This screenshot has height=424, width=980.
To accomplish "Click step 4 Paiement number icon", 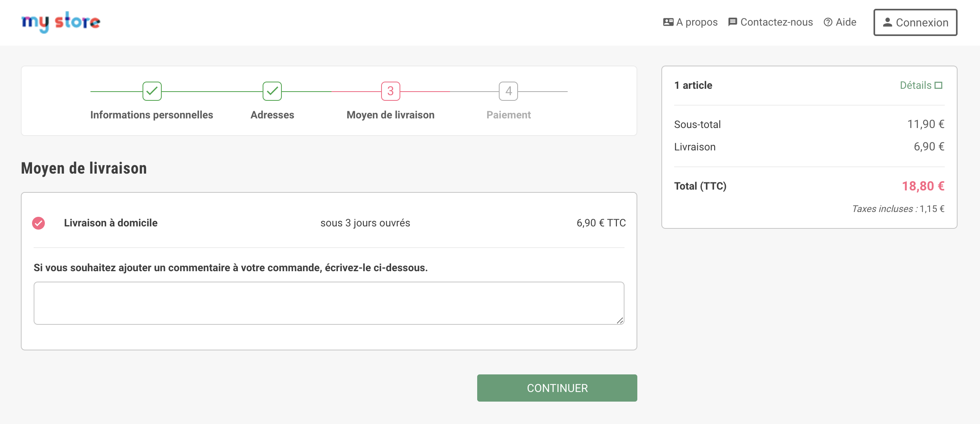I will [508, 91].
